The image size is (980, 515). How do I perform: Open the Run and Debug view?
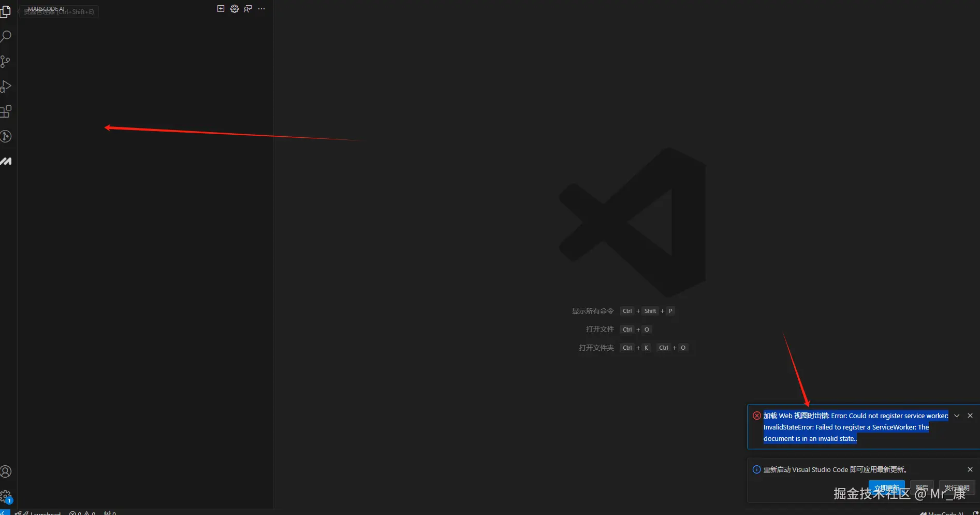[6, 87]
